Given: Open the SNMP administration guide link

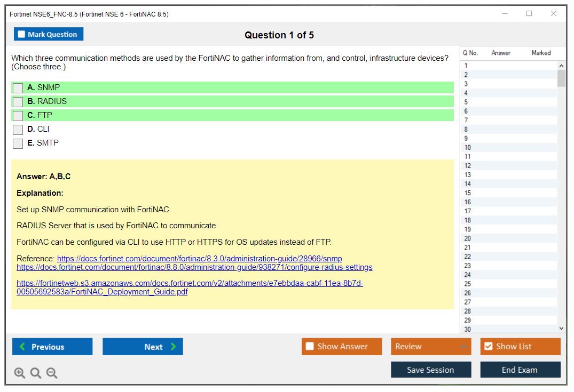Looking at the screenshot, I should [199, 259].
